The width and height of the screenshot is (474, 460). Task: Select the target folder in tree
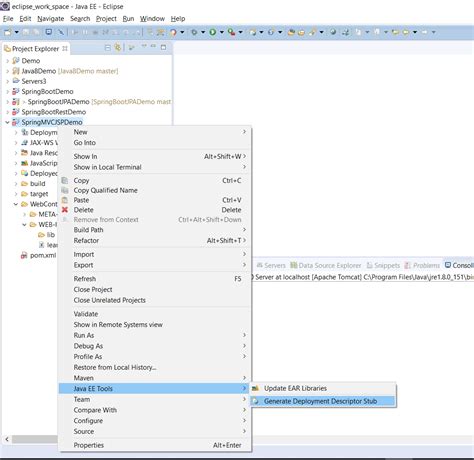point(39,194)
